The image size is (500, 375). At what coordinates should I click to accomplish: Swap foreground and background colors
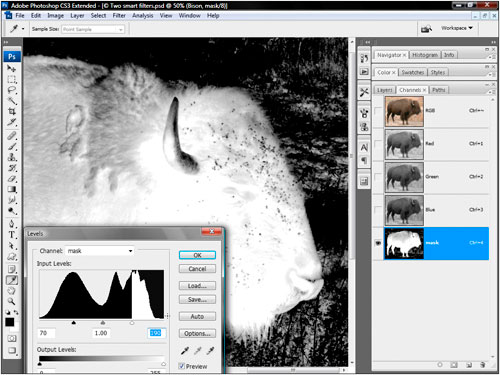tap(16, 312)
